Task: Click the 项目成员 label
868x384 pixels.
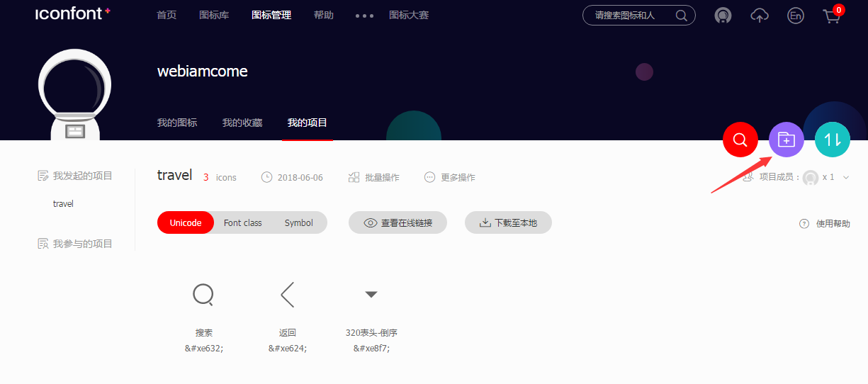Action: click(779, 177)
